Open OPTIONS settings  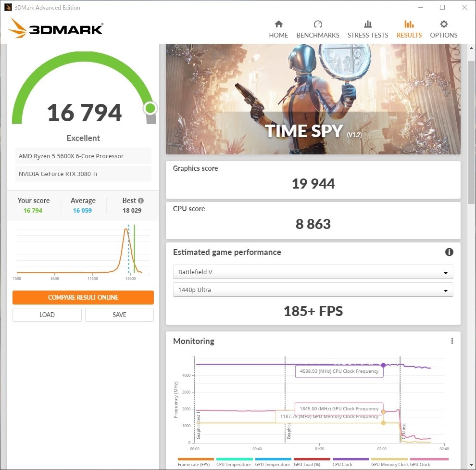[x=443, y=29]
